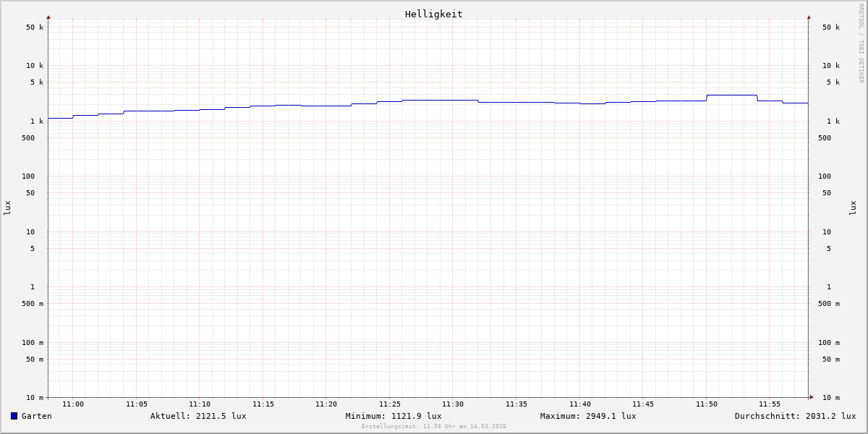
Task: Click the red arrow atop the left y-axis
Action: 48,17
